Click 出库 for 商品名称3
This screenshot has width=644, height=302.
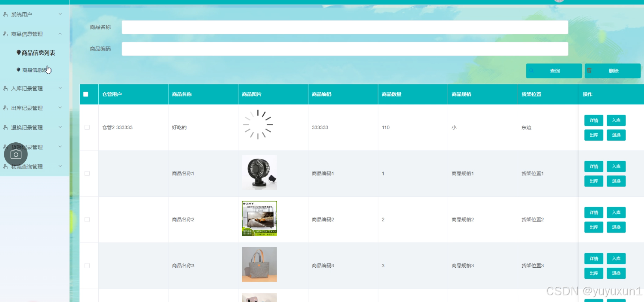594,274
